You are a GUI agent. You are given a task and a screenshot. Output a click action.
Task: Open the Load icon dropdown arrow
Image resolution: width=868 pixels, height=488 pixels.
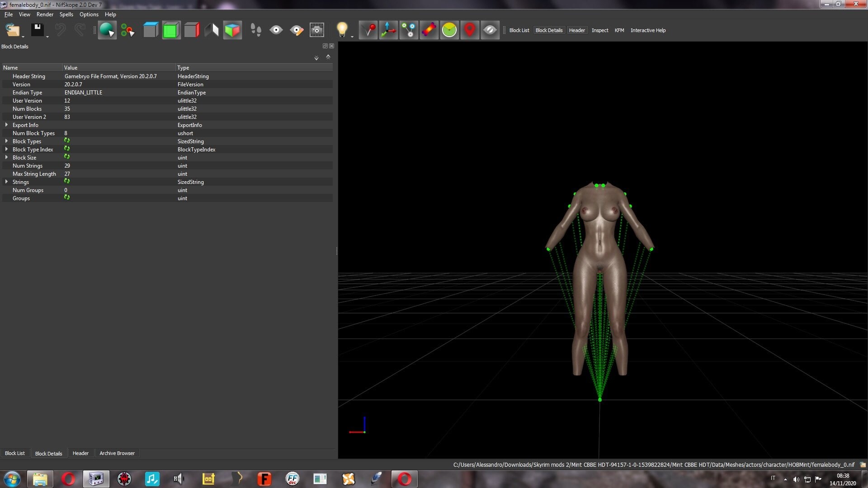23,37
